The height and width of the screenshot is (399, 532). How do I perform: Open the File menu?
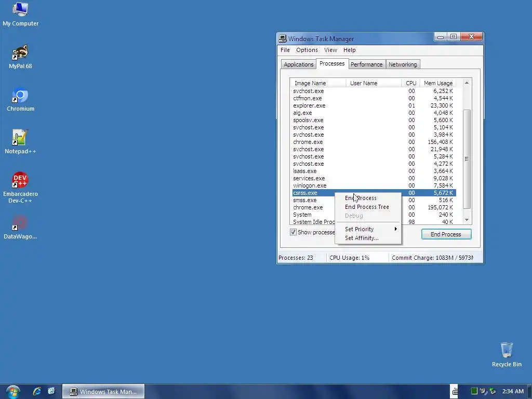(285, 50)
